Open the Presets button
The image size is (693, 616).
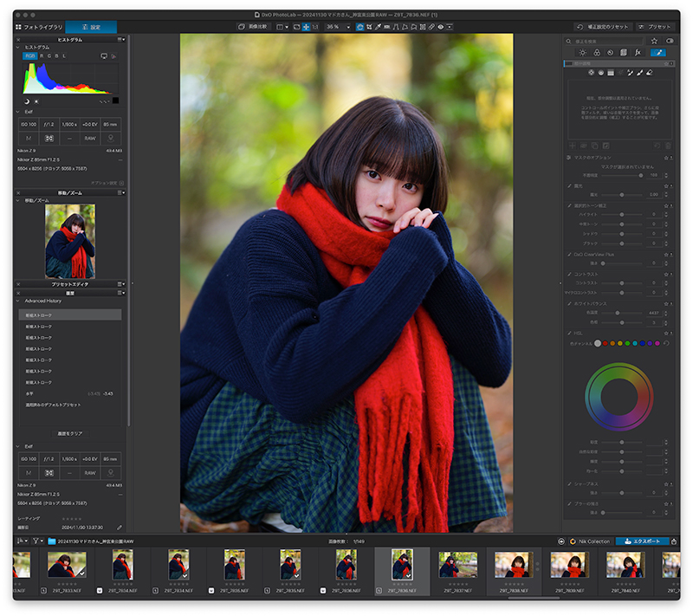tap(655, 27)
